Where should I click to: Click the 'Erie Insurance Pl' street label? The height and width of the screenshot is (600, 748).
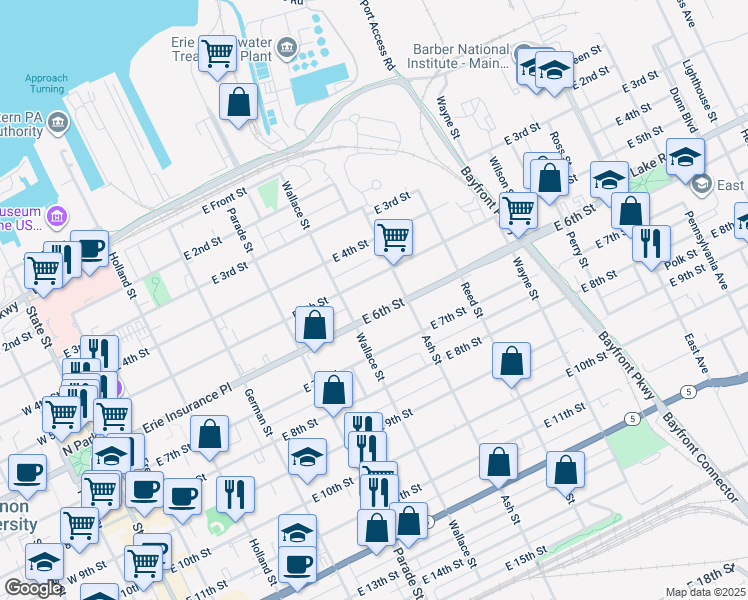point(187,408)
